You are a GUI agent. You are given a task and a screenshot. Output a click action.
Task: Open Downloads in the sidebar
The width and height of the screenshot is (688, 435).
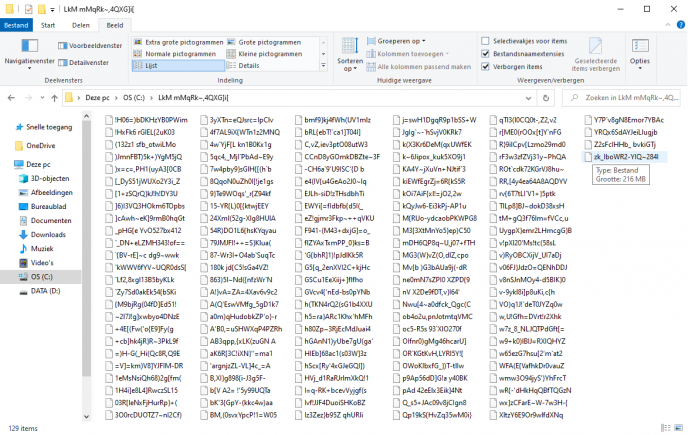click(42, 235)
